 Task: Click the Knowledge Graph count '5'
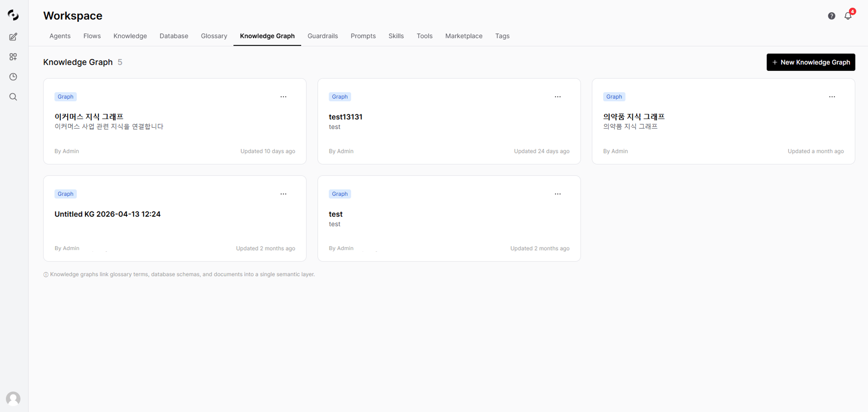pyautogui.click(x=120, y=62)
